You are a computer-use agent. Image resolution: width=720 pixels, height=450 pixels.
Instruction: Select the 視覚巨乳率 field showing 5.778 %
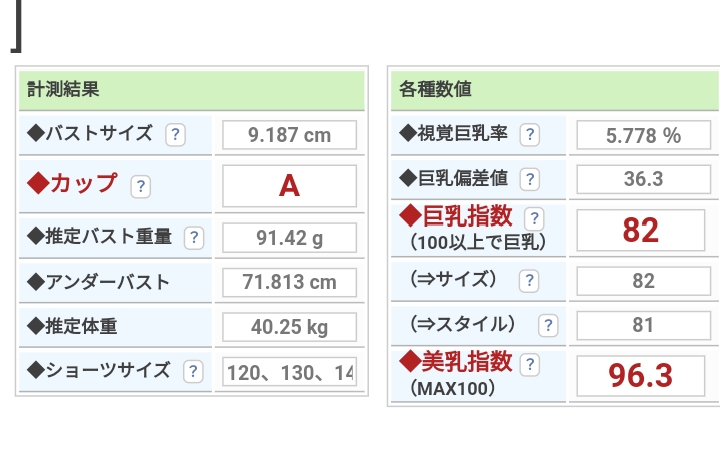[643, 135]
